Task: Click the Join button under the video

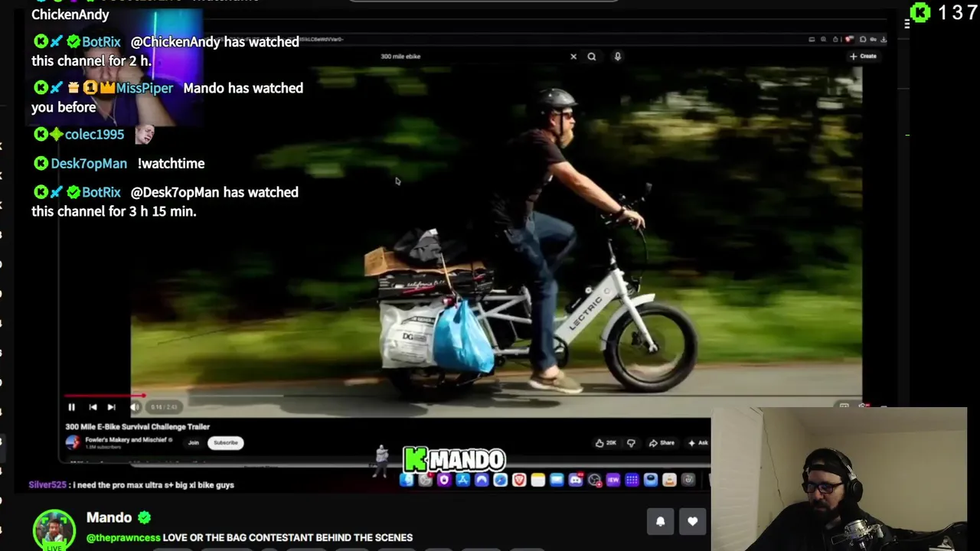Action: tap(194, 442)
